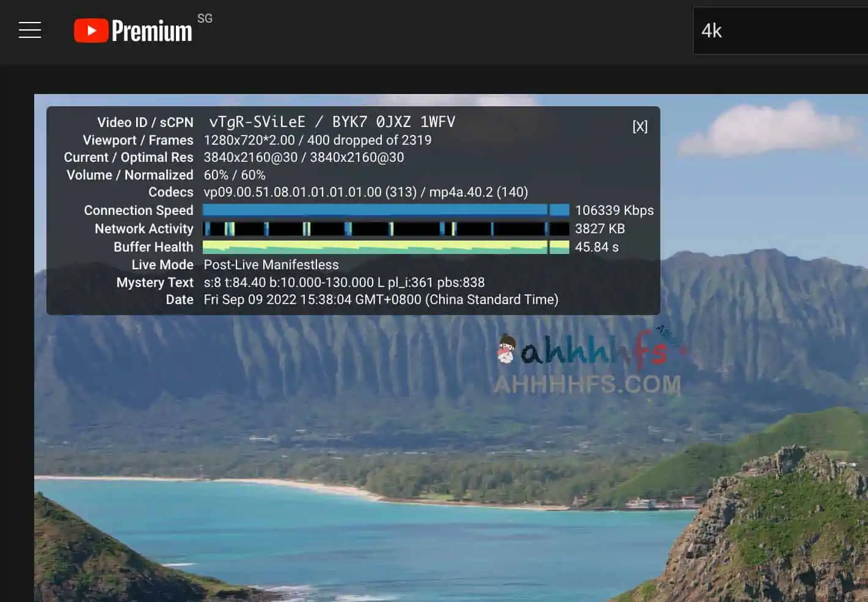Click the Connection Speed blue graph bar
This screenshot has width=868, height=602.
click(385, 210)
